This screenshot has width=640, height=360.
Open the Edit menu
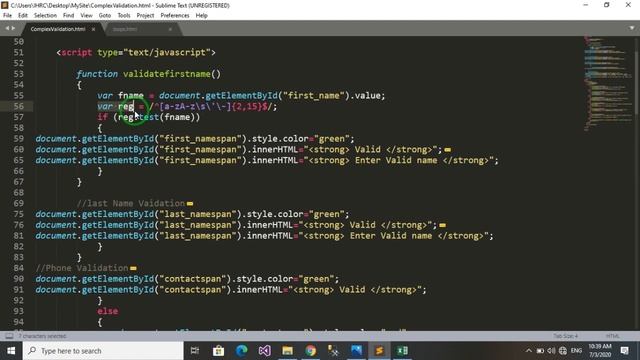(x=23, y=16)
